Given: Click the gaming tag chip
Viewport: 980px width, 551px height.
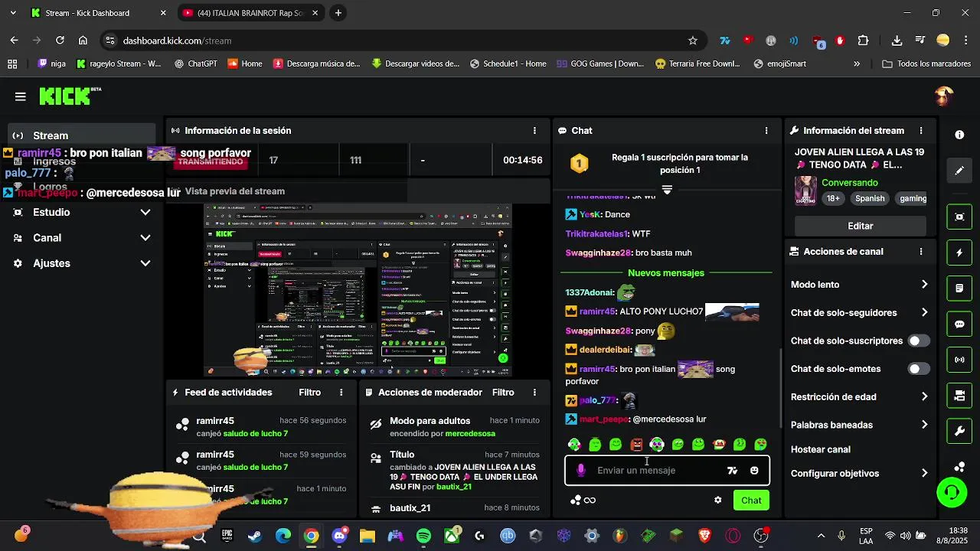Looking at the screenshot, I should 913,198.
